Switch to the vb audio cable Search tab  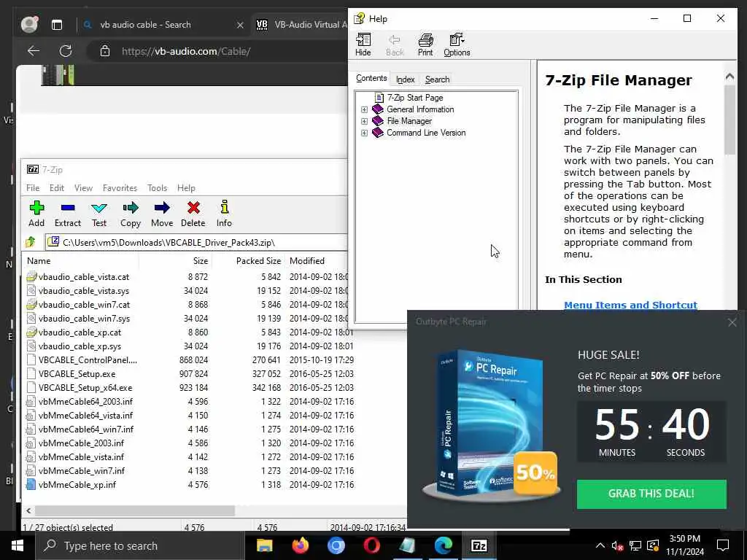click(145, 25)
